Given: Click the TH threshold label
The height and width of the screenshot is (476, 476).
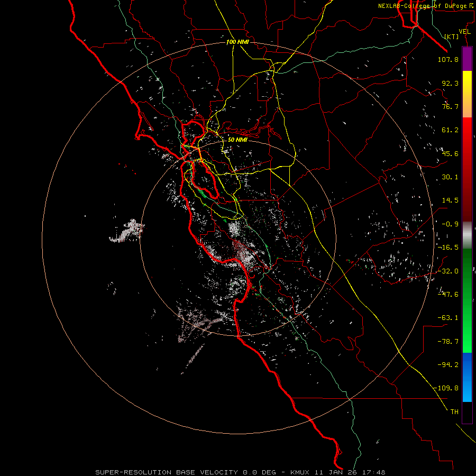Looking at the screenshot, I should 454,412.
